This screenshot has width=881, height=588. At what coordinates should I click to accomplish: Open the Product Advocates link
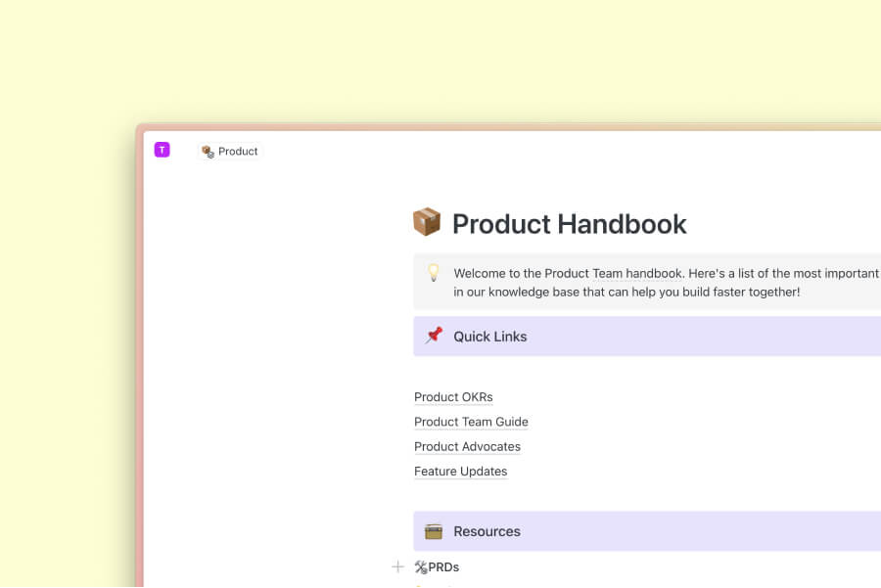(x=467, y=446)
